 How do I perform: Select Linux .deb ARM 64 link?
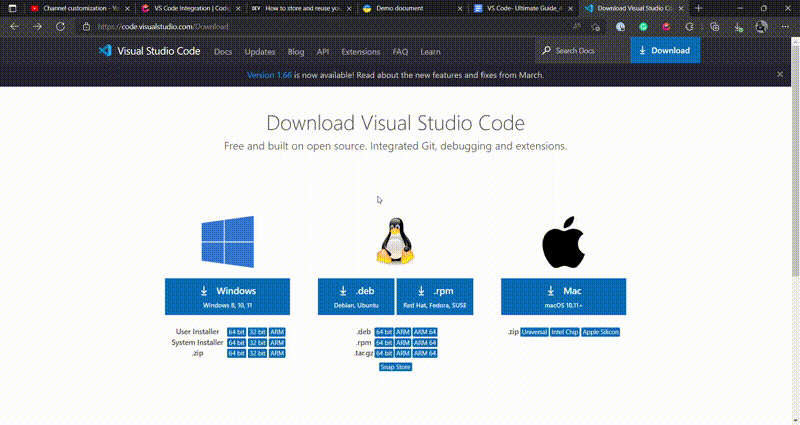[425, 332]
